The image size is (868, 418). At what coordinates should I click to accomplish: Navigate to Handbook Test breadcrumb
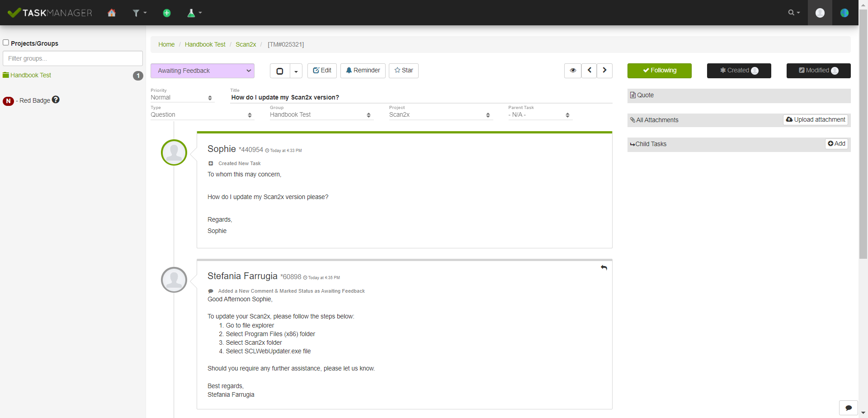205,44
